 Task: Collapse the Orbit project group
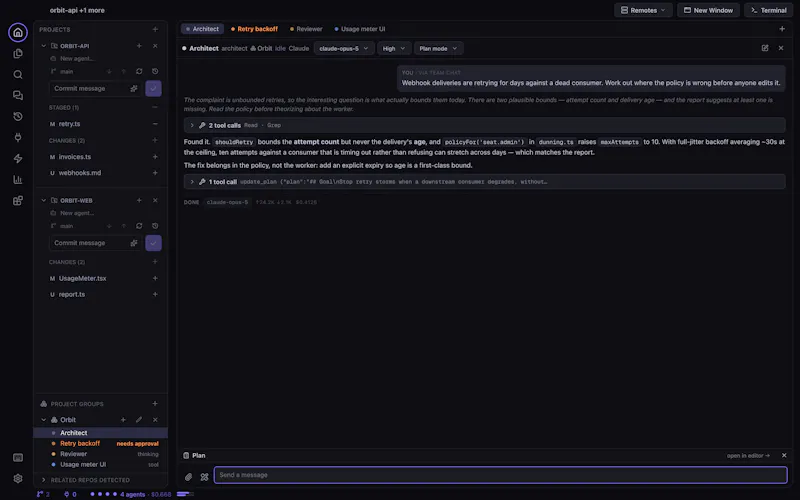click(x=43, y=420)
